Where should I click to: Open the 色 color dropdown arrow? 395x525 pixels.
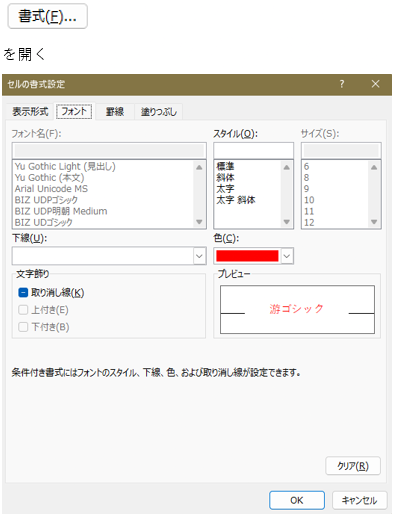(287, 256)
